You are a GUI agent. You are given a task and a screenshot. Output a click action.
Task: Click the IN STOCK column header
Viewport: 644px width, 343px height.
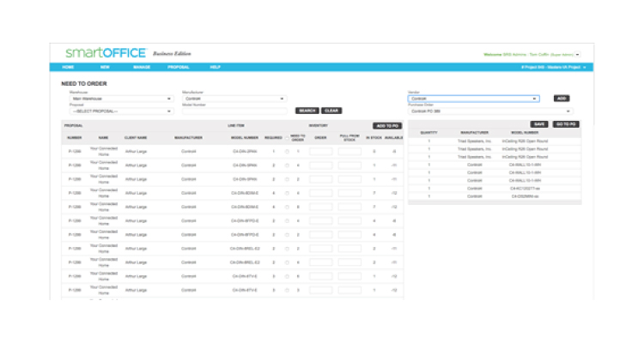tap(374, 138)
